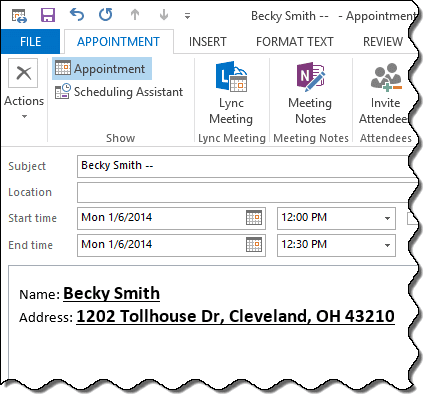Screen dimensions: 428x399
Task: Click the Save icon in the quick access toolbar
Action: tap(48, 15)
